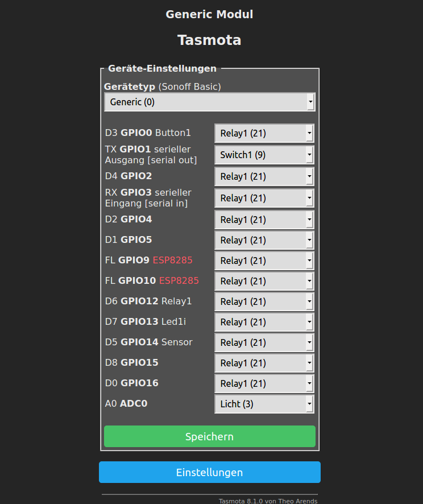The height and width of the screenshot is (504, 423).
Task: Expand the RX GPIO3 serial in dropdown
Action: 264,198
